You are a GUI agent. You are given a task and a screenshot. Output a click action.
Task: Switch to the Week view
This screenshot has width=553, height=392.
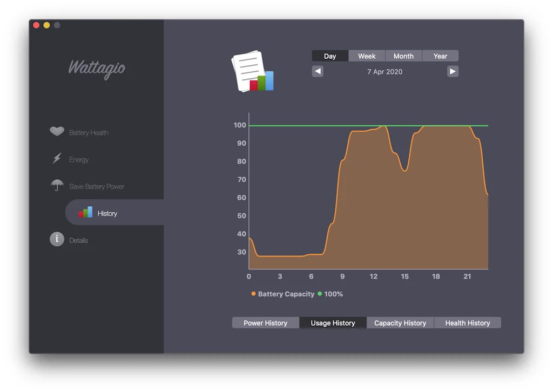click(x=366, y=55)
